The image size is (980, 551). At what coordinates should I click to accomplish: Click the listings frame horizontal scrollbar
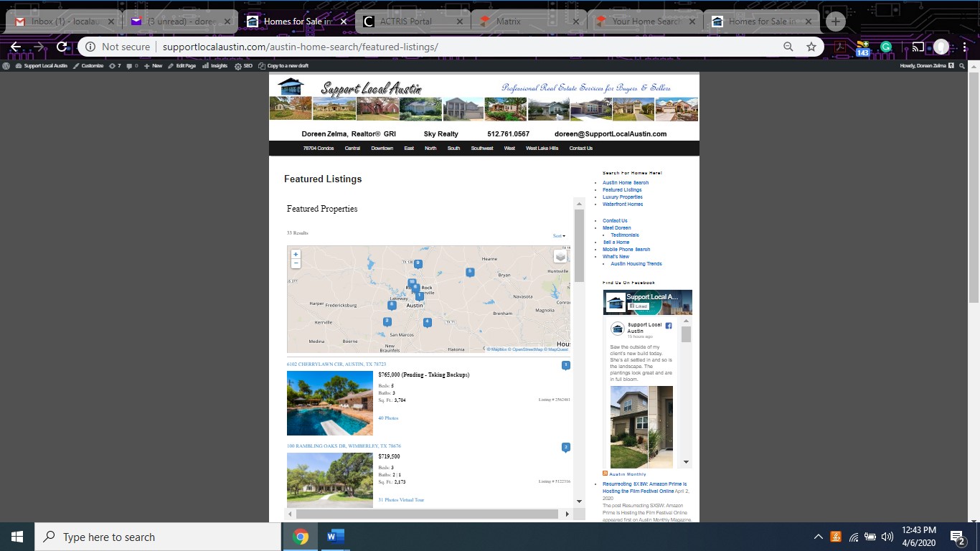(427, 514)
